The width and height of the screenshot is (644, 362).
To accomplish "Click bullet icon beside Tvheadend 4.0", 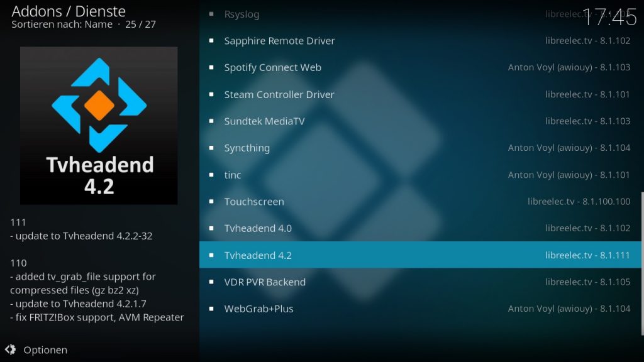I will (211, 228).
